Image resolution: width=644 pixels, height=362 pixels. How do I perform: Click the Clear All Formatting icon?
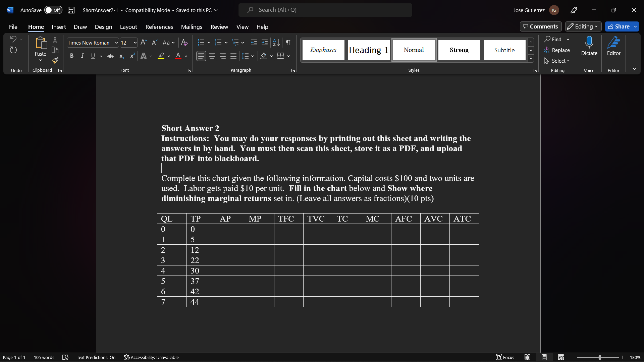coord(184,43)
